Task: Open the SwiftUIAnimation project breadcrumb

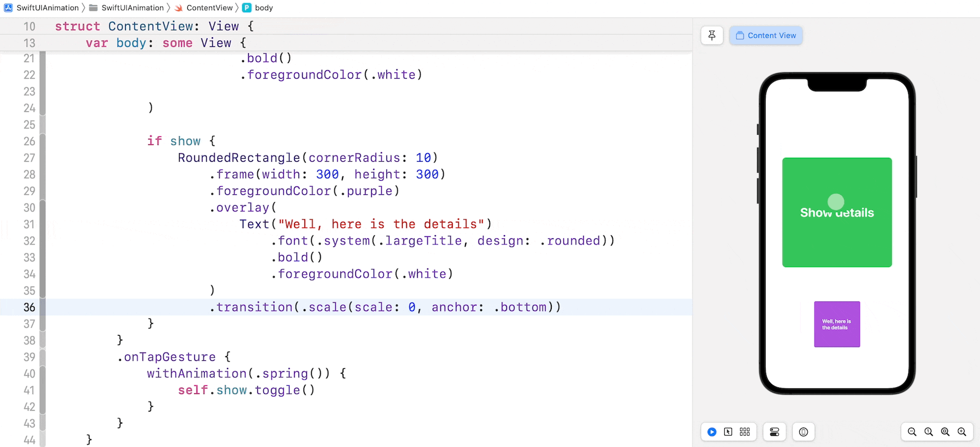Action: pos(47,8)
